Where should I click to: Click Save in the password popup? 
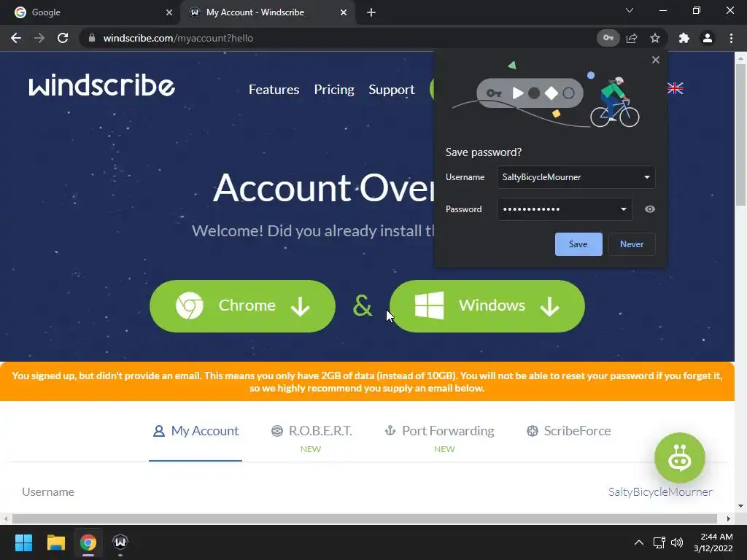coord(578,244)
